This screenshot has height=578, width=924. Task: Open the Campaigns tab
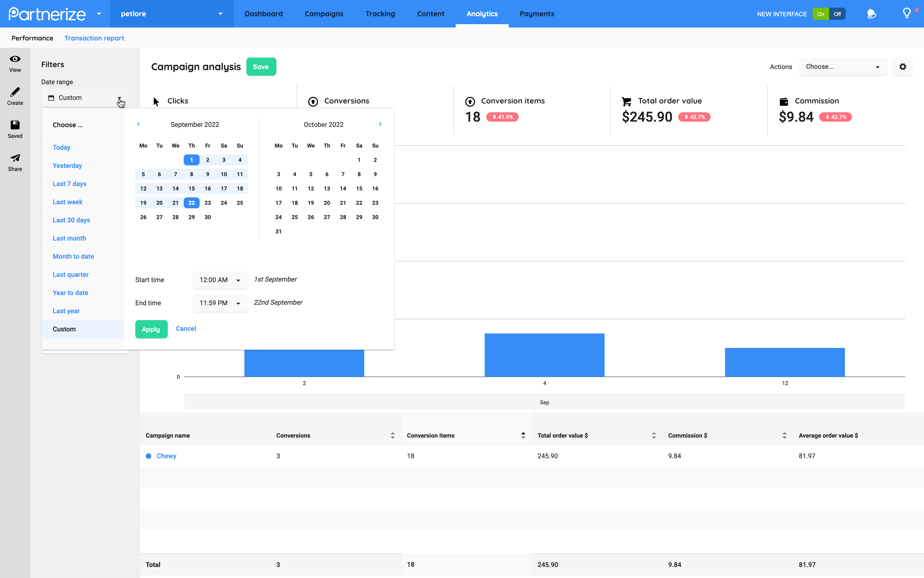[x=324, y=14]
